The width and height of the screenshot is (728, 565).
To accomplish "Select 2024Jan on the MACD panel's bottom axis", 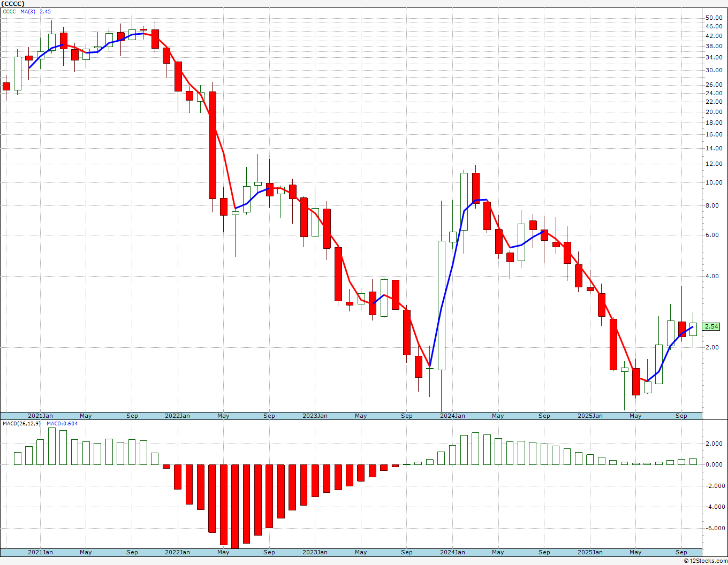I will (x=453, y=552).
